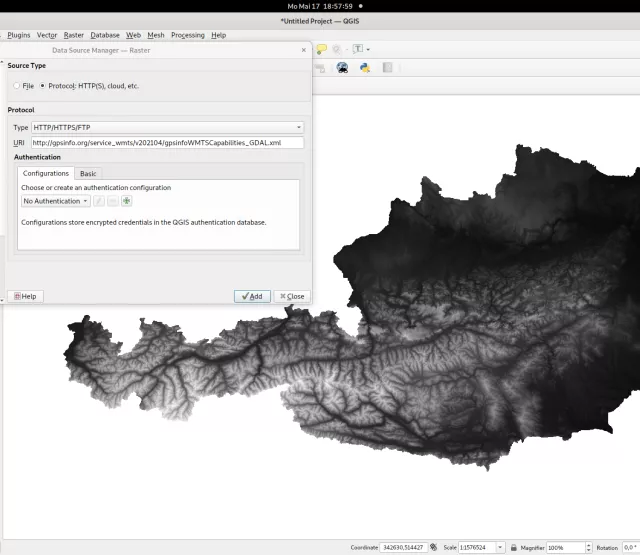
Task: Click the Help button in dialog
Action: point(25,296)
